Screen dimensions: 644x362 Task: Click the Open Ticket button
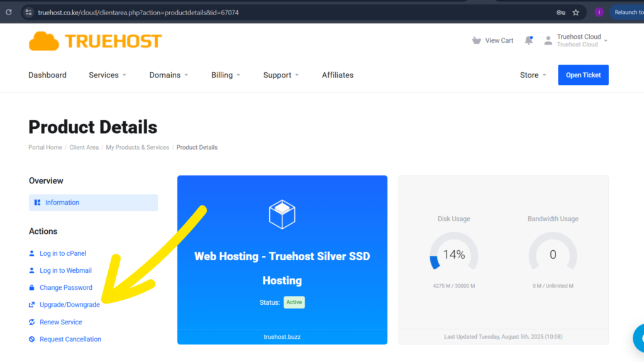583,75
